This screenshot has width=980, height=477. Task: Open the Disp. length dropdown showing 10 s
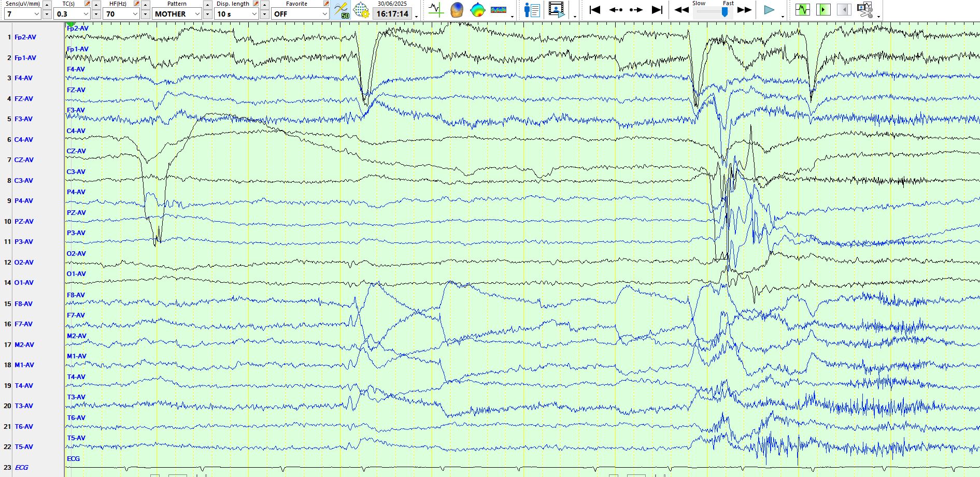[236, 14]
